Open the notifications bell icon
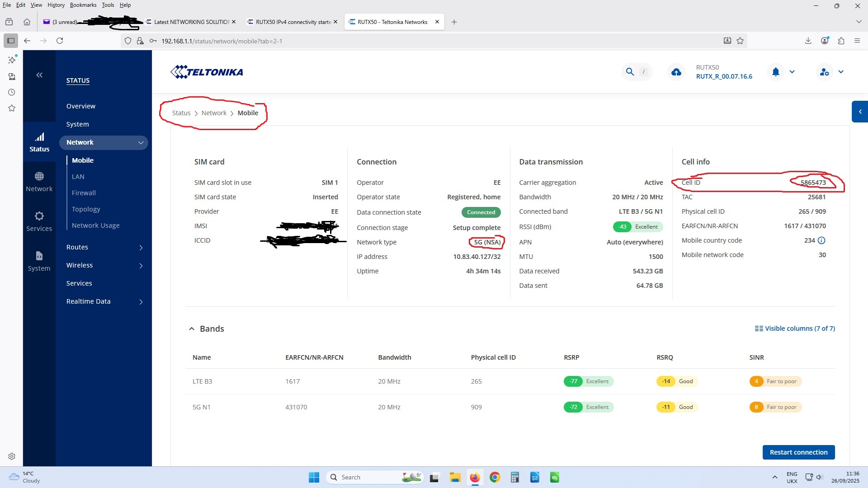The image size is (868, 488). click(776, 72)
